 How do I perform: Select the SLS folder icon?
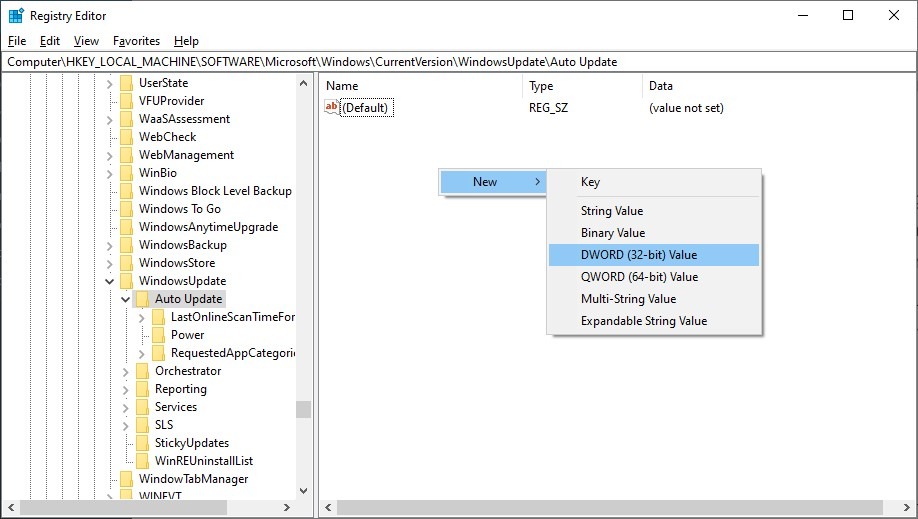coord(142,425)
